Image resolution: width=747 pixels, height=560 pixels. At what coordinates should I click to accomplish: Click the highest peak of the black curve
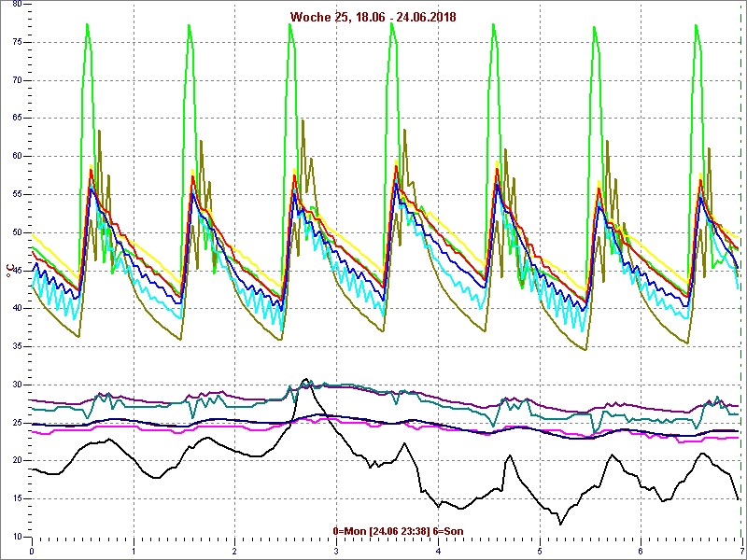click(x=305, y=379)
